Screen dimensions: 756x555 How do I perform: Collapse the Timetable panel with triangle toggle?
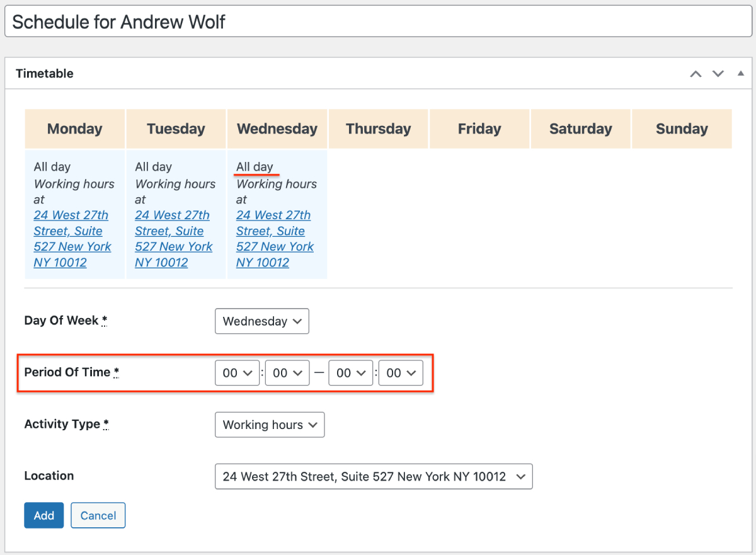point(740,74)
